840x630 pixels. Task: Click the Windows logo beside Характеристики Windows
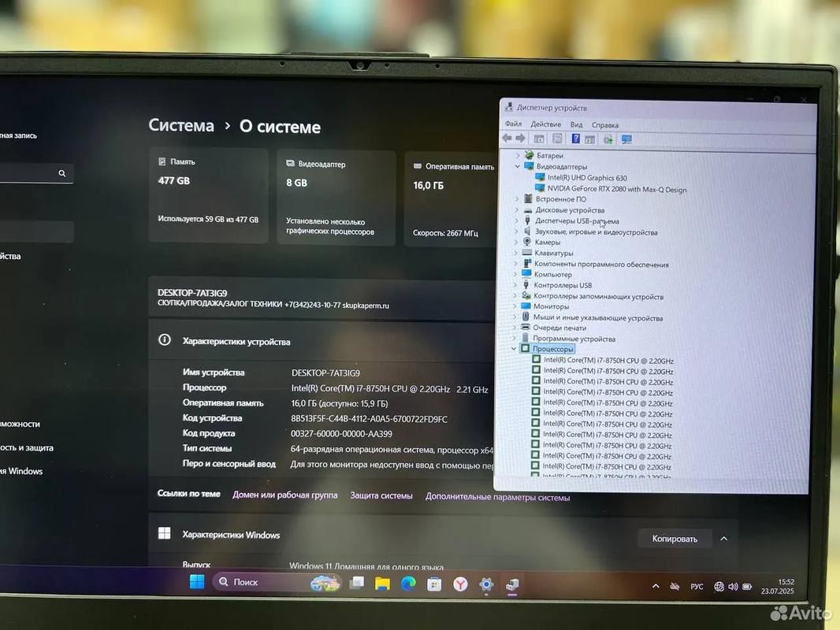pos(165,533)
